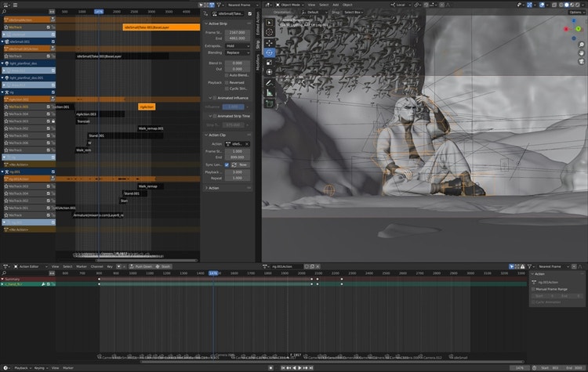Click the Now button in Action Clip

point(242,164)
